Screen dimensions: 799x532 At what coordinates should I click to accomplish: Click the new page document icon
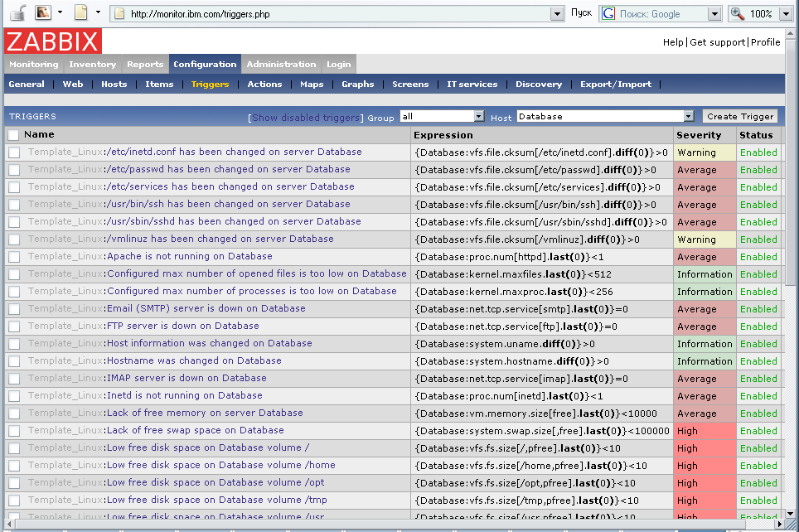[x=81, y=12]
